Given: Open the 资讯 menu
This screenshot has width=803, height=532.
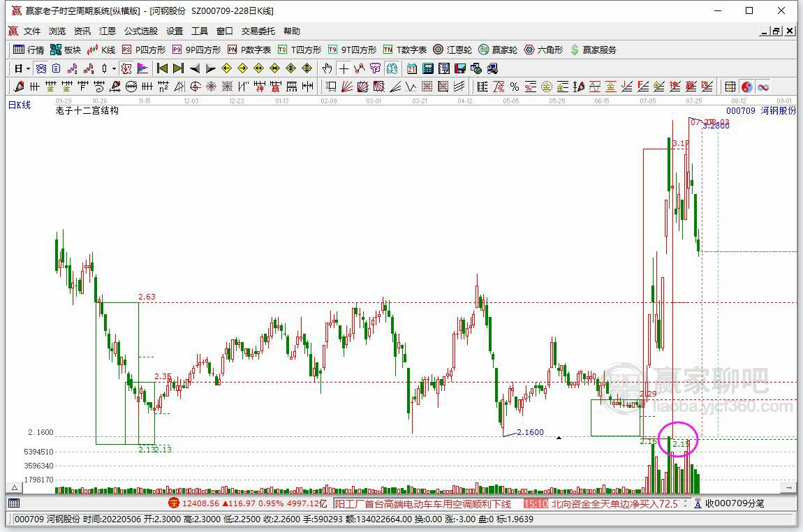Looking at the screenshot, I should [82, 31].
